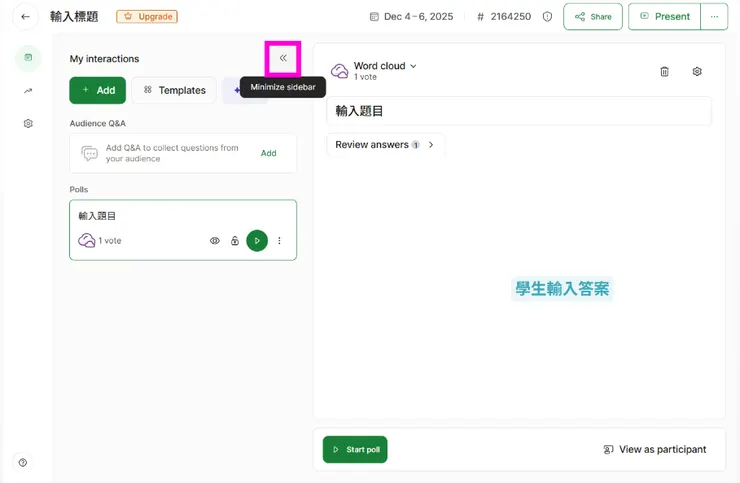The image size is (740, 483).
Task: Open the poll card three-dot menu
Action: [x=279, y=241]
